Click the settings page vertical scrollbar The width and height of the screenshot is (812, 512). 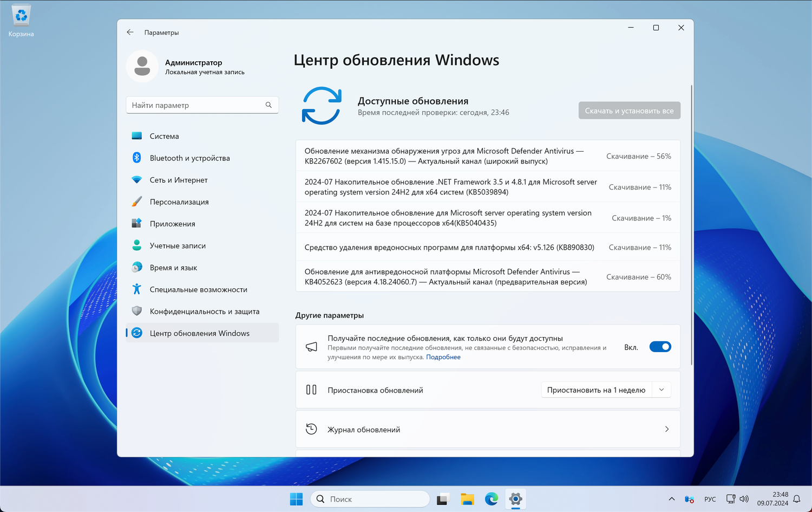(691, 225)
